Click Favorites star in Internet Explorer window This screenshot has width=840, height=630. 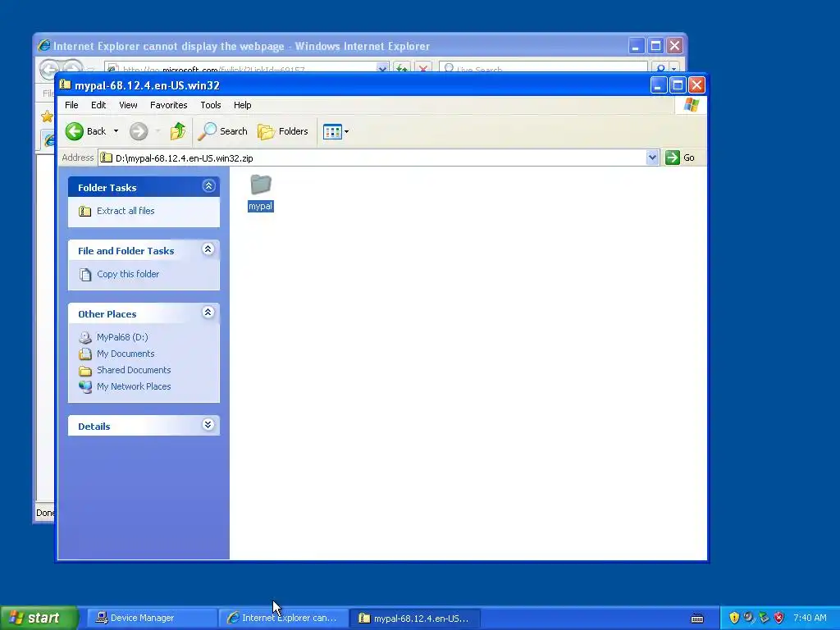click(x=47, y=116)
